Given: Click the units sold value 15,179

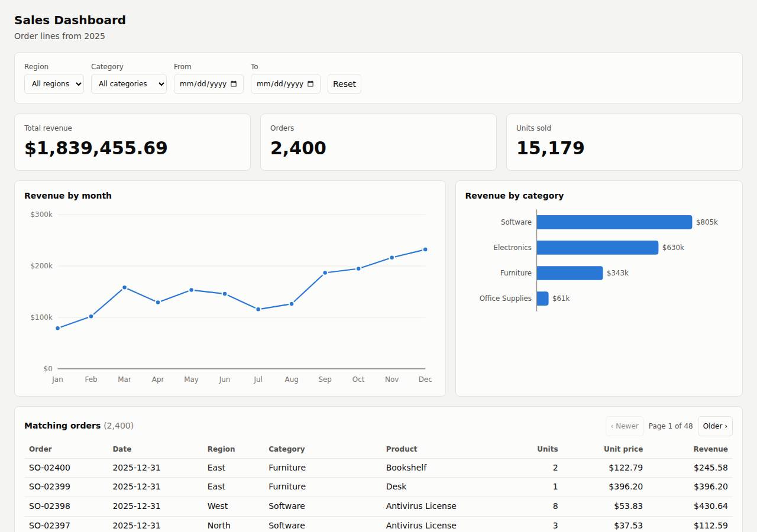Looking at the screenshot, I should tap(551, 148).
